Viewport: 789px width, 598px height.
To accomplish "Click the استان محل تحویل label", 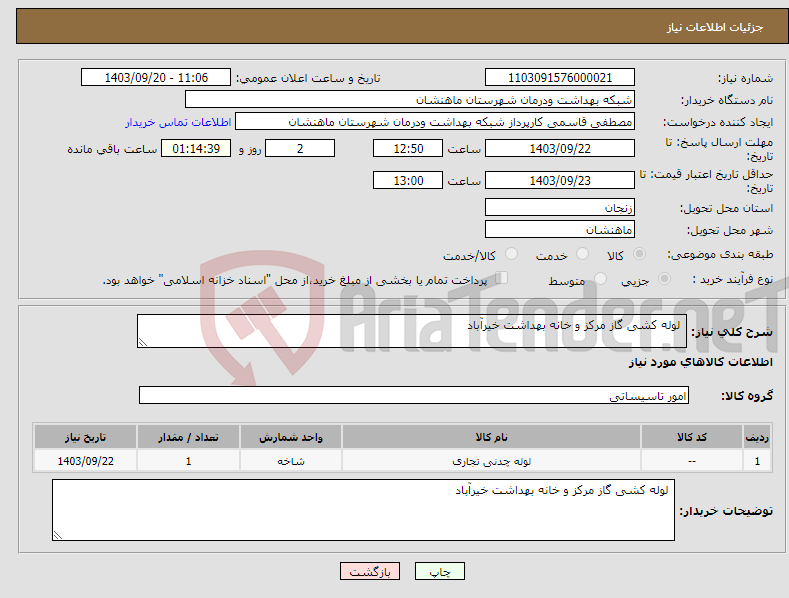I will tap(726, 208).
